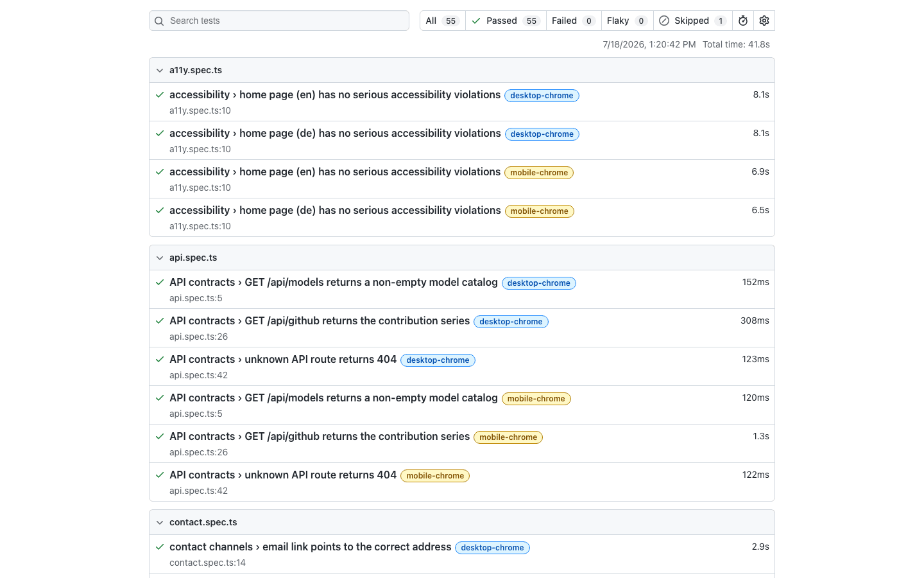Click desktop-chrome tag on home page (de) test
This screenshot has height=578, width=924.
click(x=542, y=134)
